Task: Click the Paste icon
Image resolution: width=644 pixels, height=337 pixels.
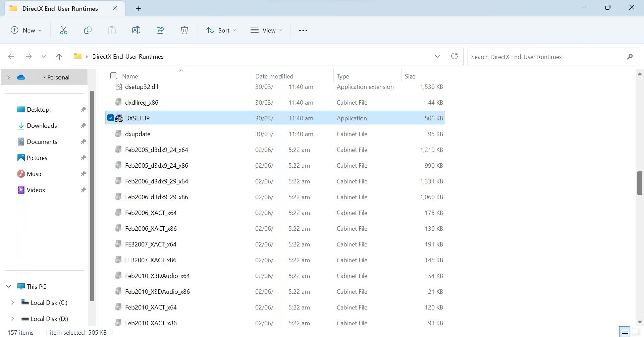Action: [112, 30]
